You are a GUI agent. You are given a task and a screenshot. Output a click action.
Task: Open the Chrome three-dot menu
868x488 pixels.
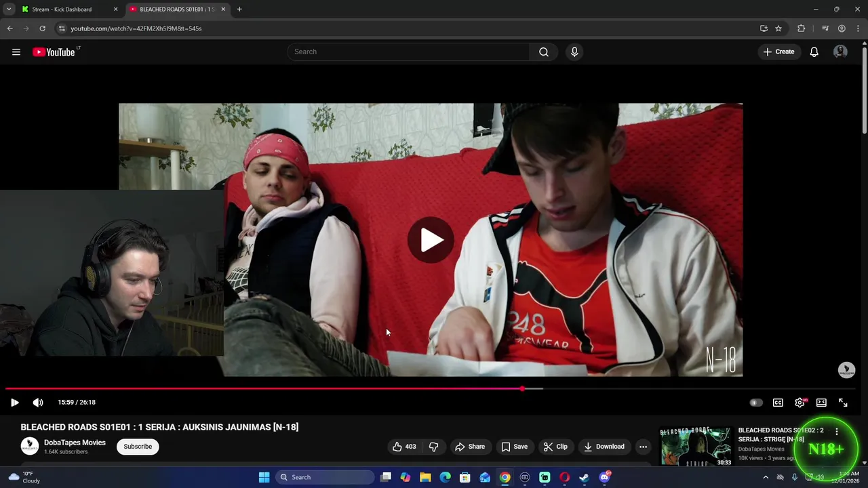(859, 28)
